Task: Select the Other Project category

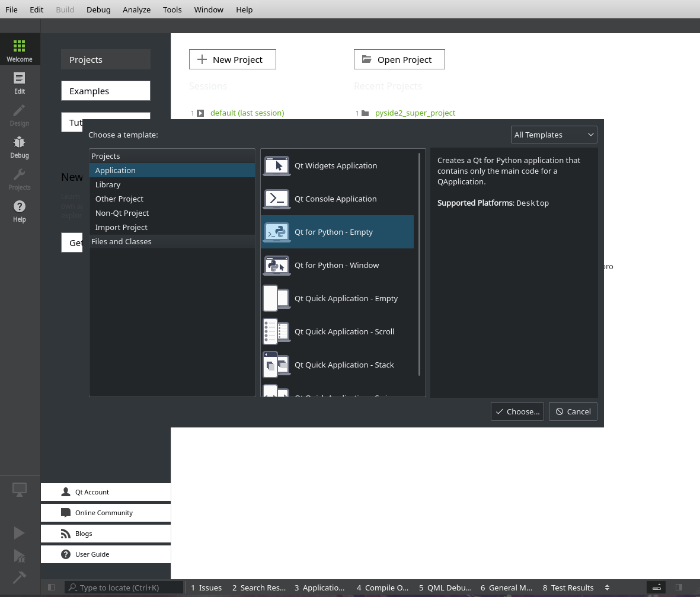Action: click(172, 199)
